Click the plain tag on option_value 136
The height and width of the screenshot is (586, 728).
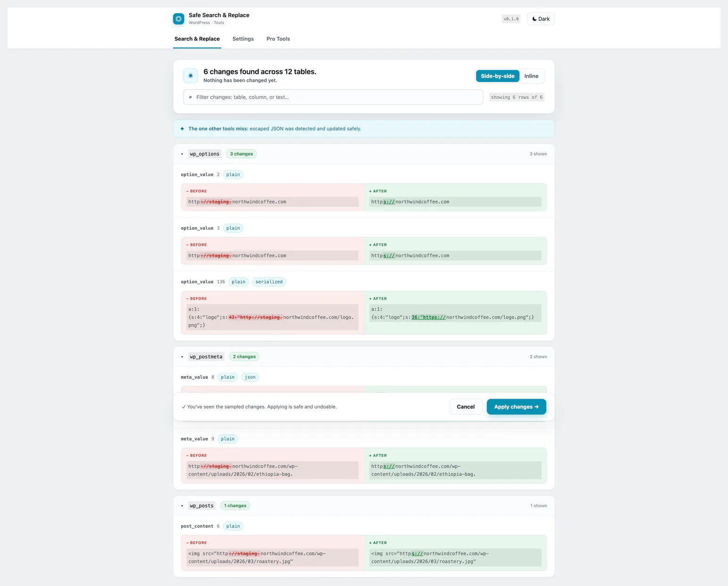coord(239,282)
